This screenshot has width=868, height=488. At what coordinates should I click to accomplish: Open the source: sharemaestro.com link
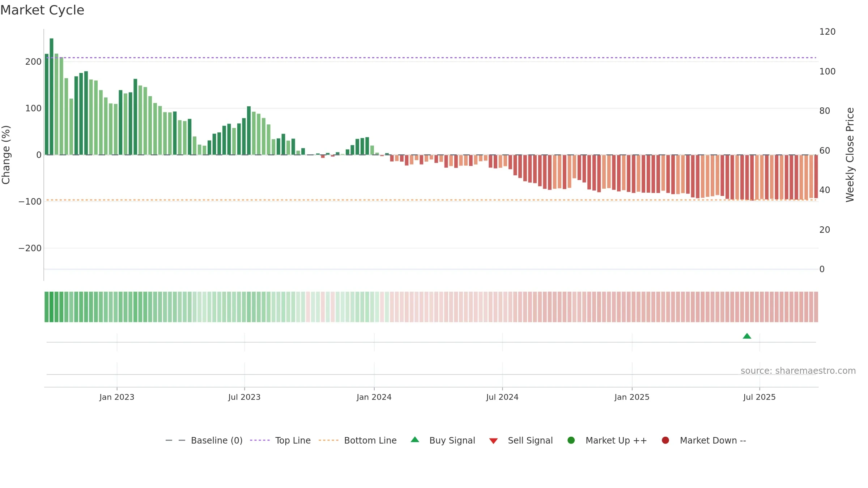coord(798,371)
